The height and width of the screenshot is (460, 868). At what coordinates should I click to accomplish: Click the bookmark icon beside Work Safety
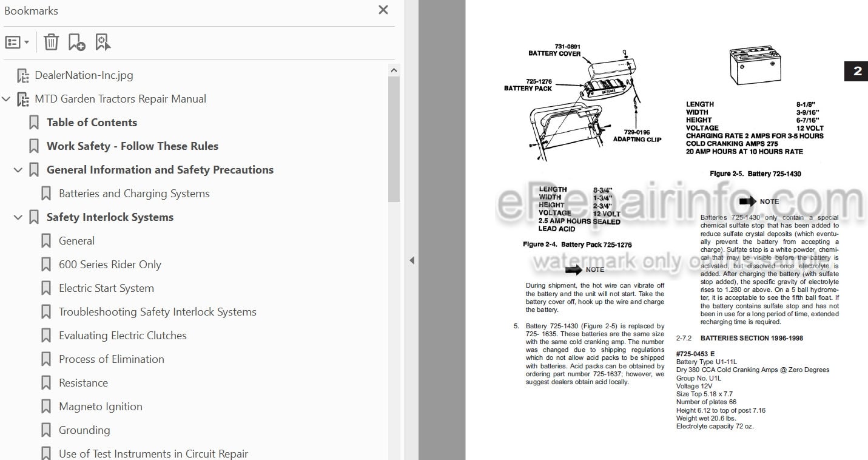(x=34, y=146)
